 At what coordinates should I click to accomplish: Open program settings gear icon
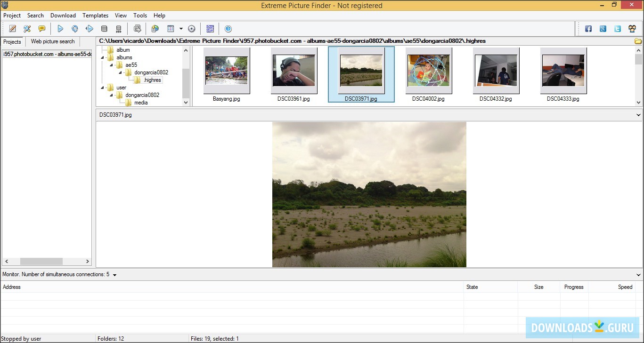192,29
